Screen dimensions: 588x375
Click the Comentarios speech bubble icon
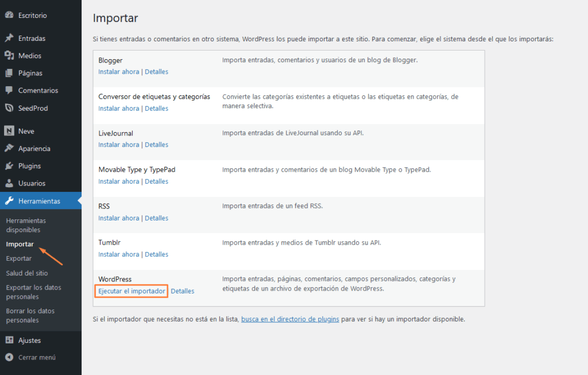(9, 90)
